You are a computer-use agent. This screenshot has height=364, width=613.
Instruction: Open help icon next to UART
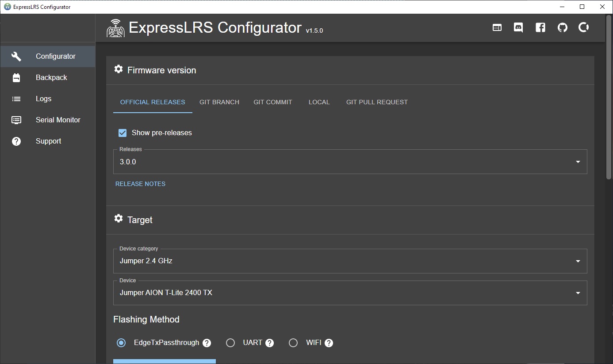269,343
